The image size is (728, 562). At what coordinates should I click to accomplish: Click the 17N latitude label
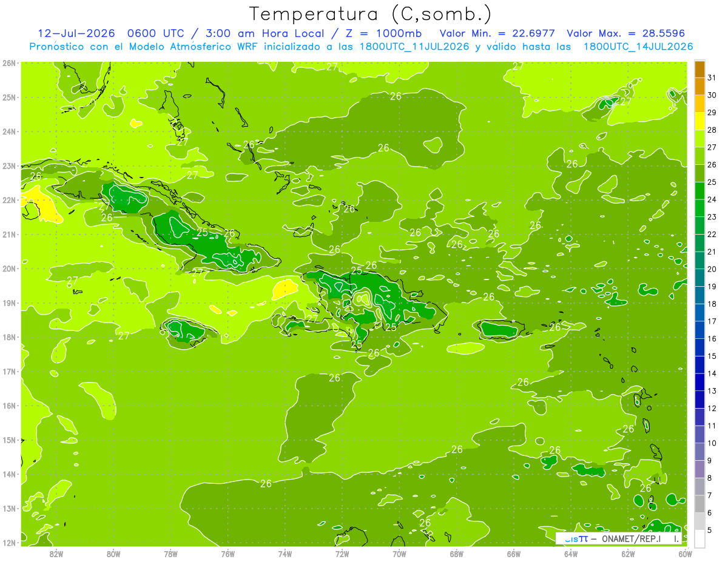point(8,371)
